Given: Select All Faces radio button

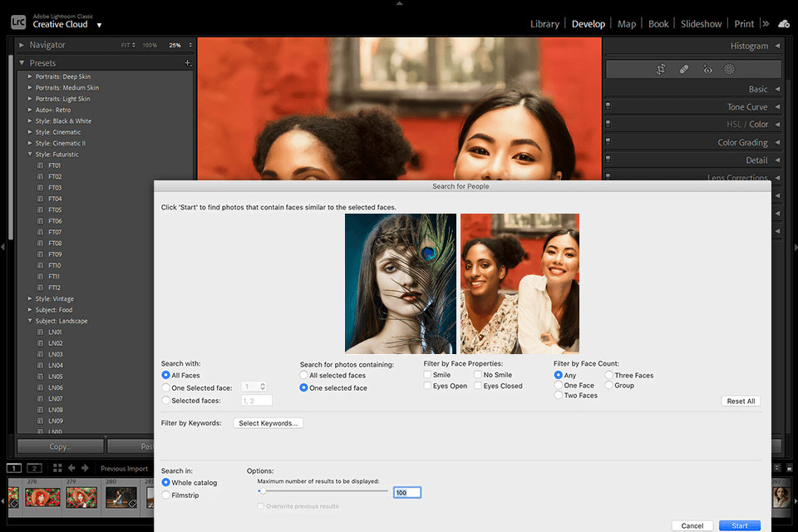Looking at the screenshot, I should pyautogui.click(x=165, y=375).
